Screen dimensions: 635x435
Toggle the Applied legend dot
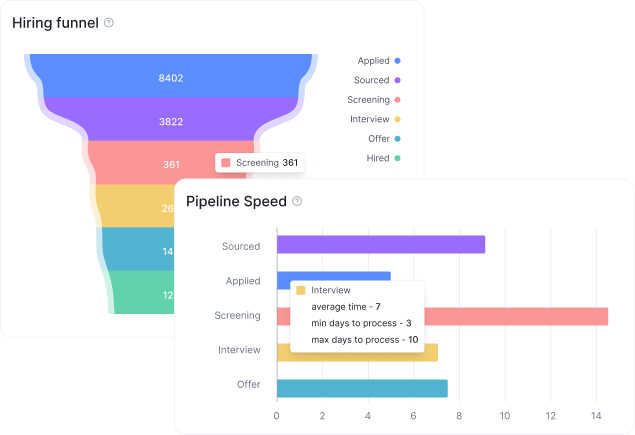pos(397,61)
